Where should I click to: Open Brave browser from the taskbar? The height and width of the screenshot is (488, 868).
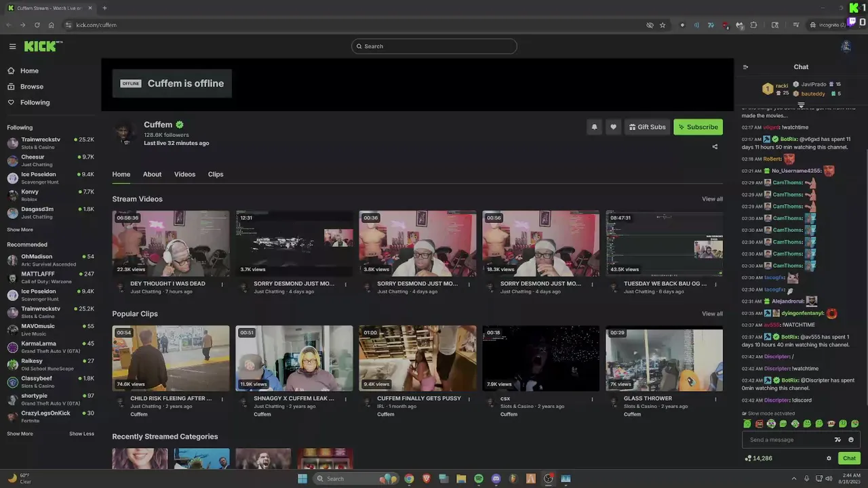pos(427,479)
